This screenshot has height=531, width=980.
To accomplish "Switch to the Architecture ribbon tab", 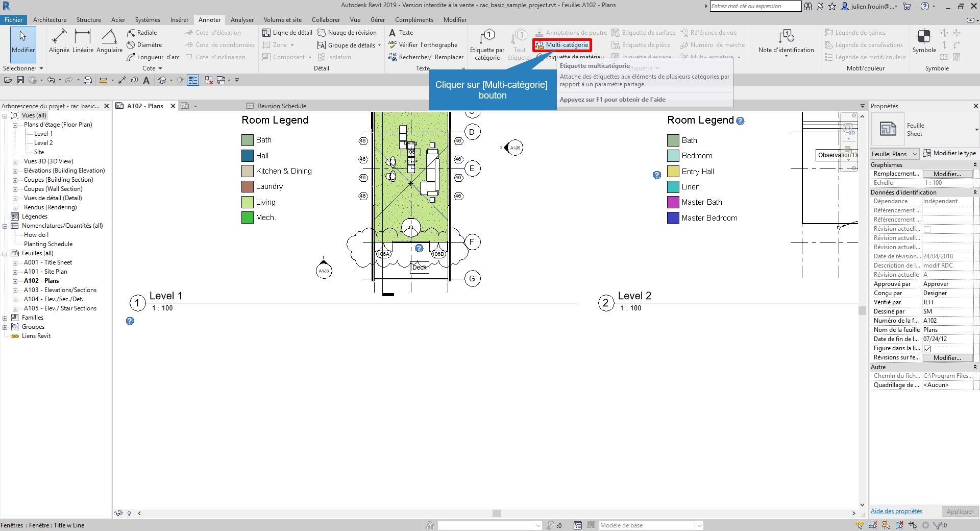I will [x=50, y=20].
